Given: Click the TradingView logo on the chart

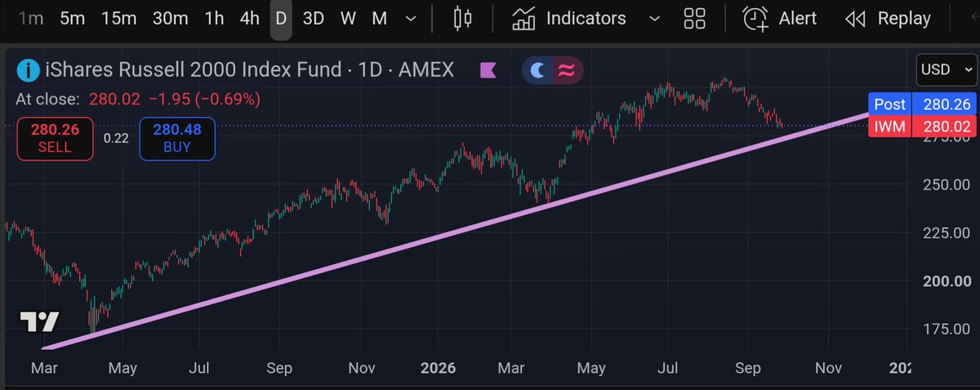Looking at the screenshot, I should click(x=39, y=322).
